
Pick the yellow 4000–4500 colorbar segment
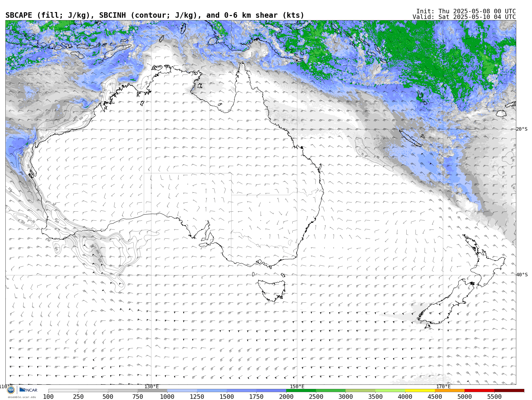click(420, 391)
